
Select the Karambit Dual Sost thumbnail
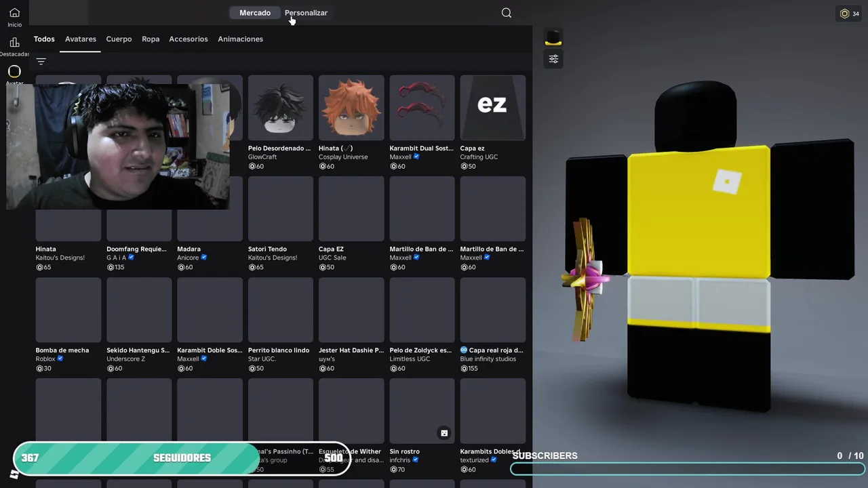click(x=422, y=108)
